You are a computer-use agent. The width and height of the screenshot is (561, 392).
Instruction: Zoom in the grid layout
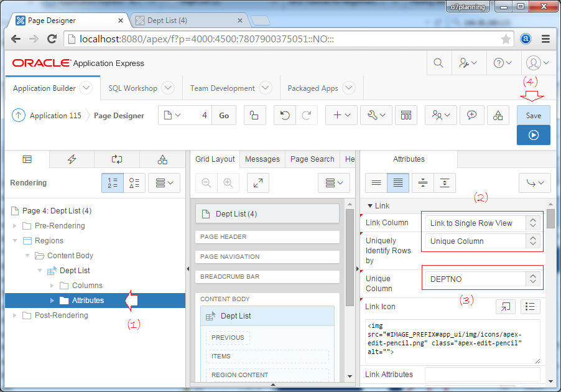(x=228, y=183)
